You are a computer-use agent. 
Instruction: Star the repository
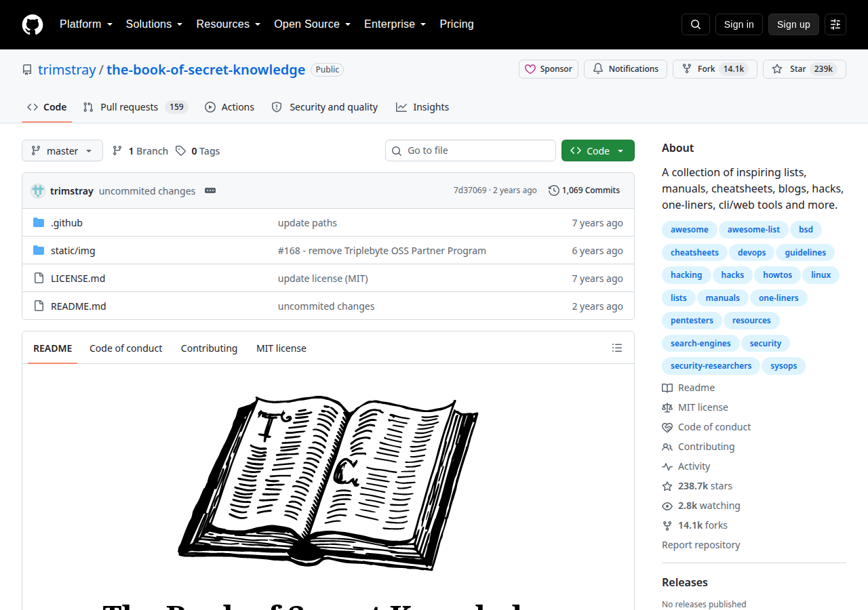pos(804,69)
